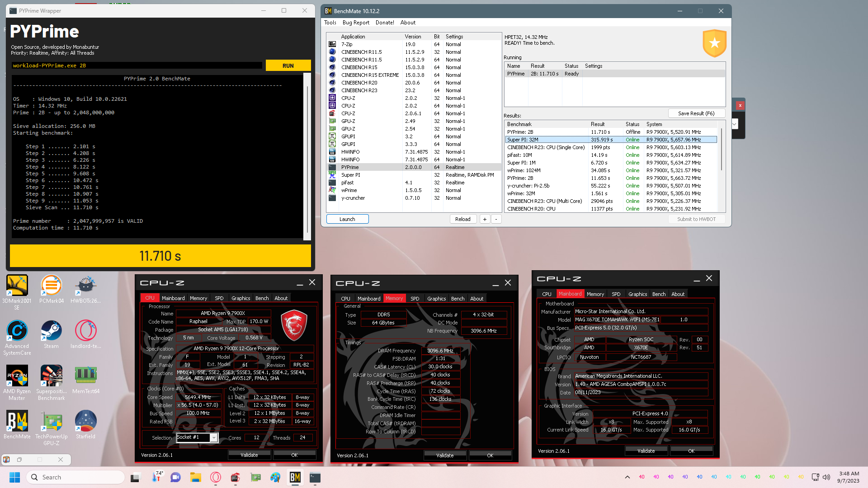The height and width of the screenshot is (488, 868).
Task: Open File Explorer from the taskbar
Action: (x=195, y=477)
